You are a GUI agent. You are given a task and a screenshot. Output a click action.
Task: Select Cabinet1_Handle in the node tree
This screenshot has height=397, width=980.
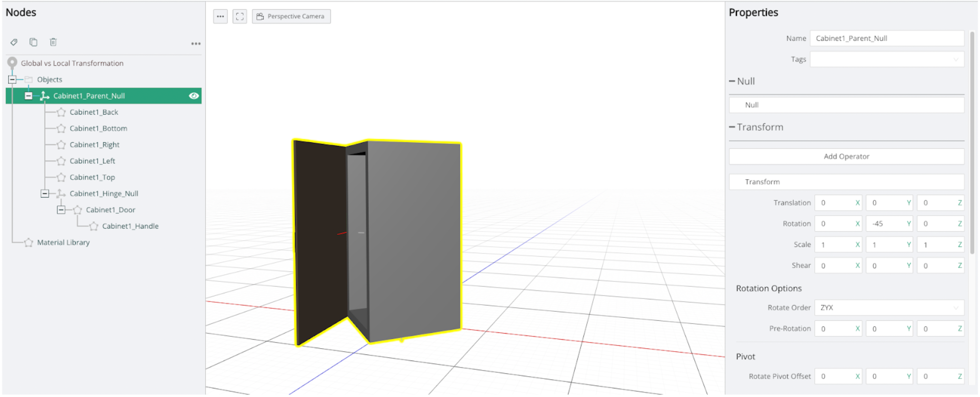tap(130, 226)
